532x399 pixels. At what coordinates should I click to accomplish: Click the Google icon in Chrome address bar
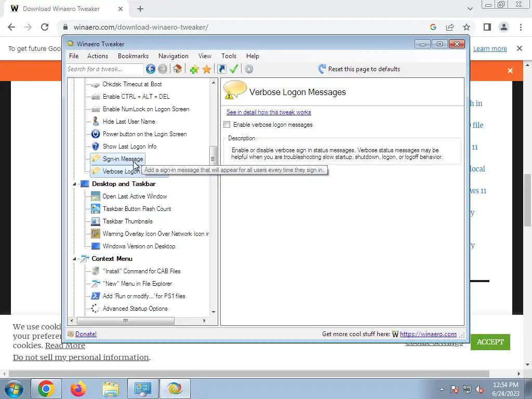point(433,27)
